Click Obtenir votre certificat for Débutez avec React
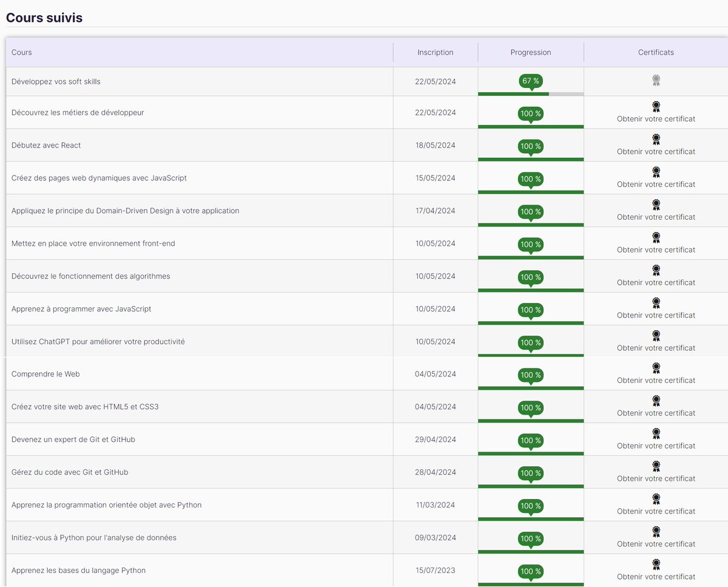 [x=656, y=152]
